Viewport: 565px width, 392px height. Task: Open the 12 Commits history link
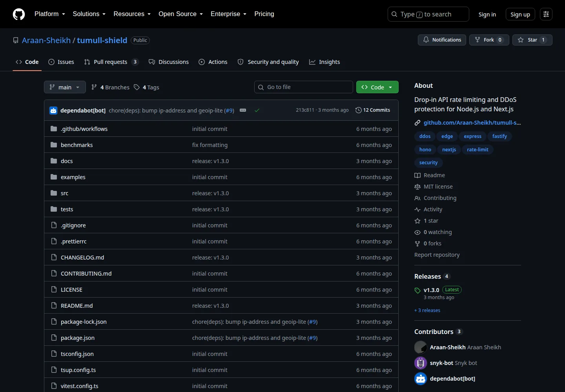pos(373,110)
